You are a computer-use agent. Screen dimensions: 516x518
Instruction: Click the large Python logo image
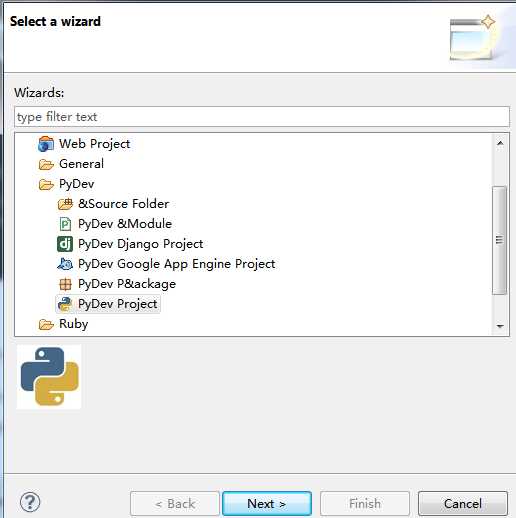tap(49, 377)
